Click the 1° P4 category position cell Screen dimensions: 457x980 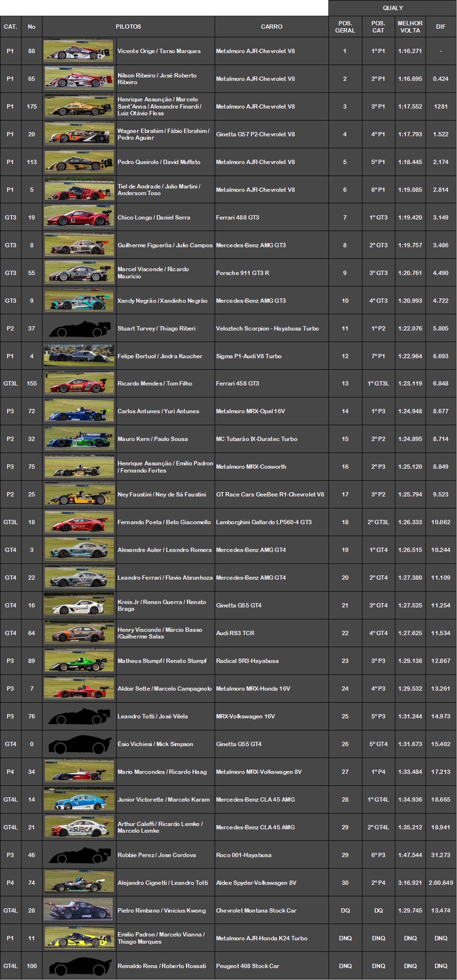[378, 771]
